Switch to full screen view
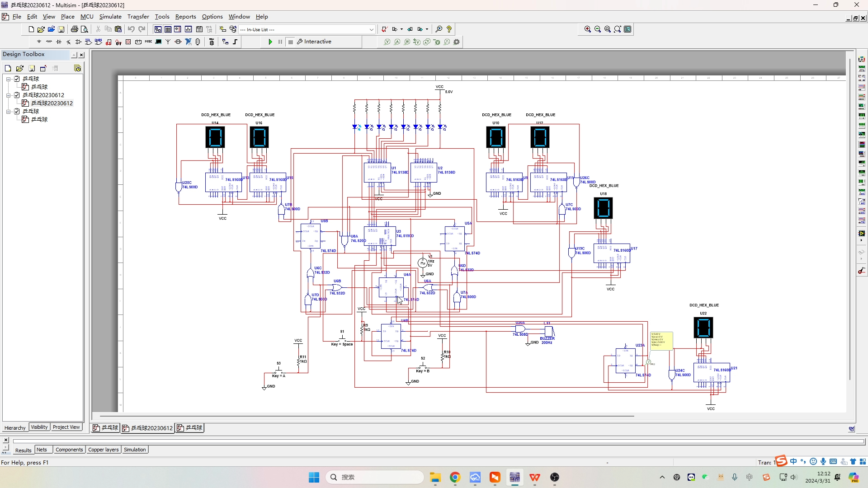 (628, 29)
